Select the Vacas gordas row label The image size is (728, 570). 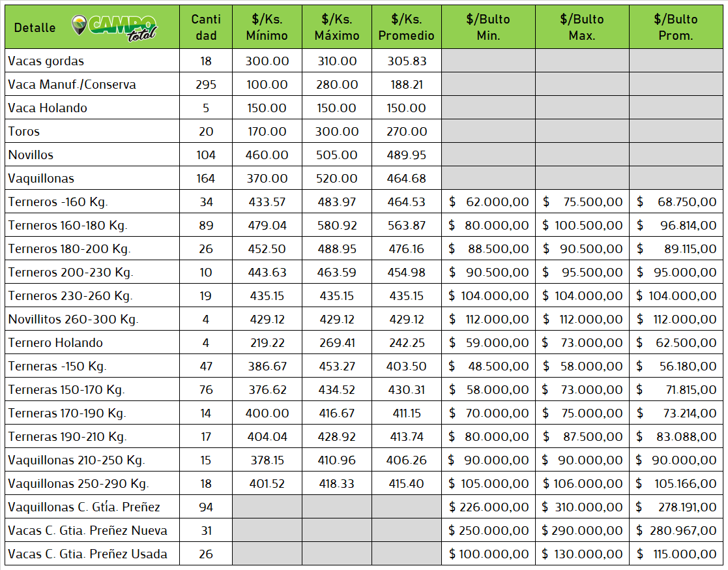[x=46, y=61]
